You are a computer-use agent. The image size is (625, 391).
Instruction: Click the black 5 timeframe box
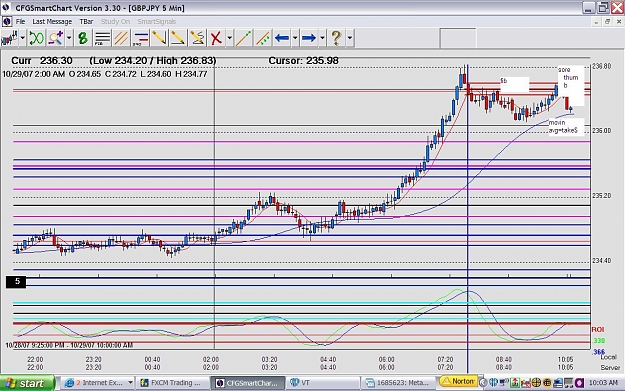click(16, 282)
